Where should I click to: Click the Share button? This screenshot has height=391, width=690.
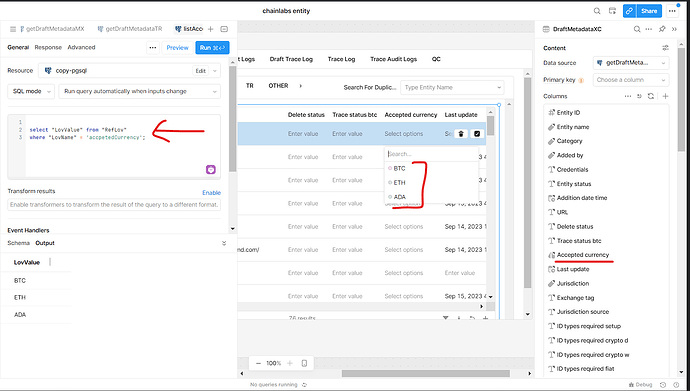point(649,11)
